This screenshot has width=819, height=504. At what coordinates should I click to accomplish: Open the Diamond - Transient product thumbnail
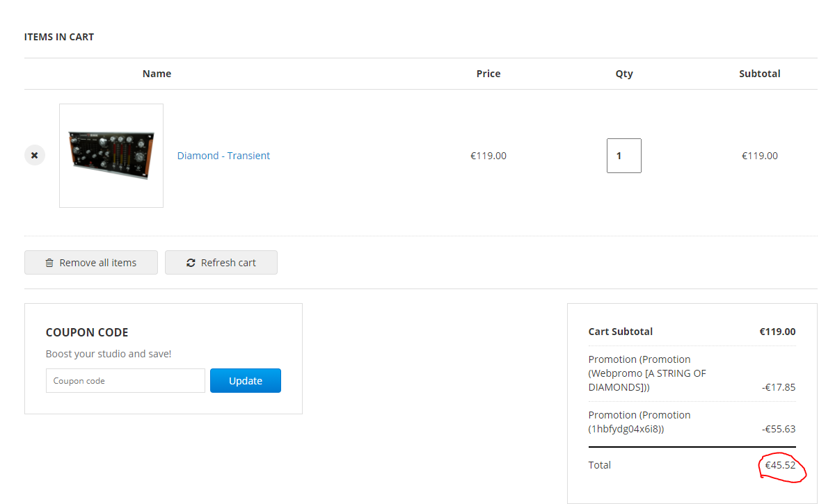coord(111,156)
